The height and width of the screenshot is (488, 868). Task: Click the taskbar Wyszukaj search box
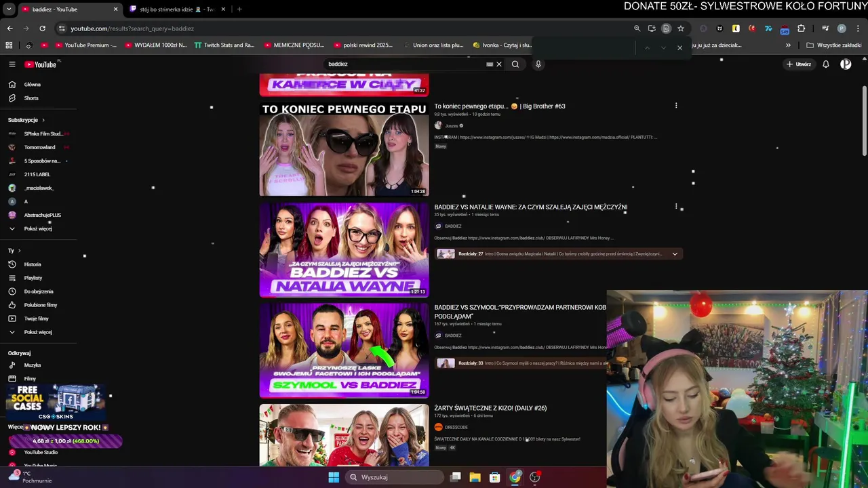point(394,477)
